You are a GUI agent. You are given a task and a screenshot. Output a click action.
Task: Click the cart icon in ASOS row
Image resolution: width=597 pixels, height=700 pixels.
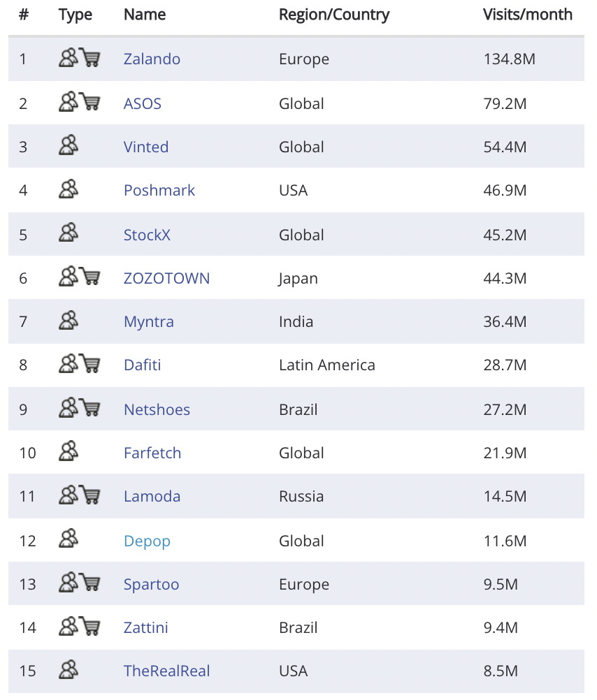(x=90, y=103)
